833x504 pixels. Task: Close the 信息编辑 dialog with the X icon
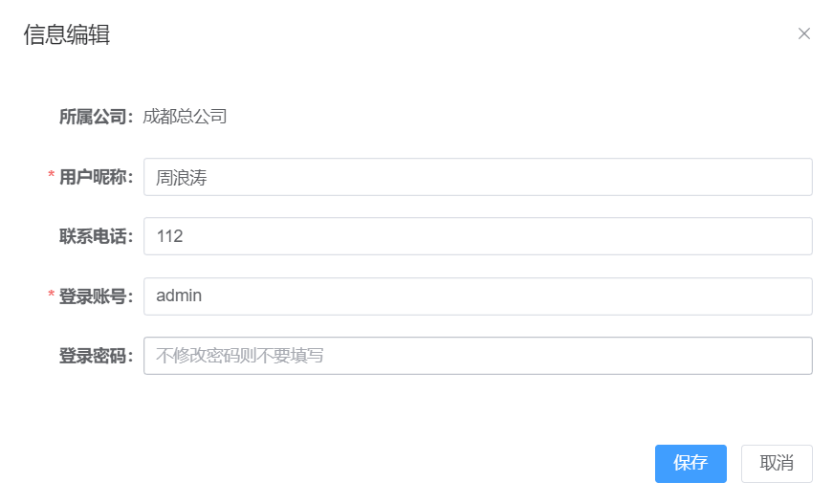803,33
